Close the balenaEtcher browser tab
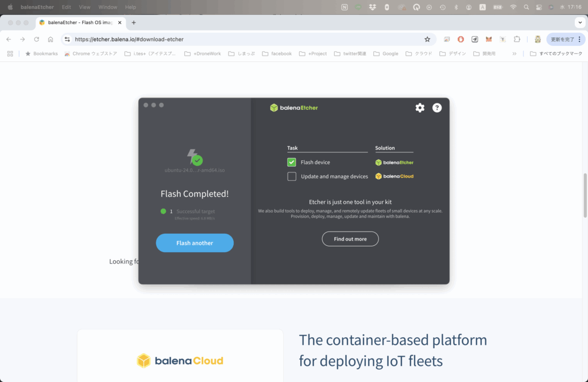 (119, 22)
